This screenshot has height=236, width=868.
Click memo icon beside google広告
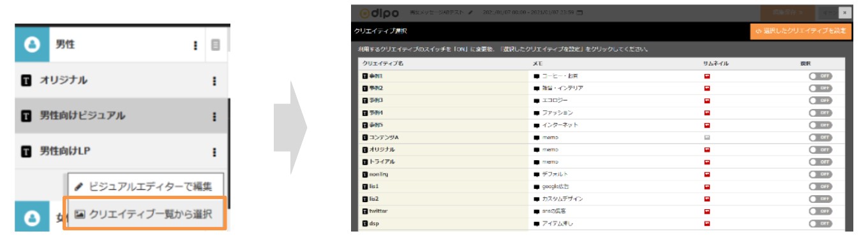(x=537, y=186)
